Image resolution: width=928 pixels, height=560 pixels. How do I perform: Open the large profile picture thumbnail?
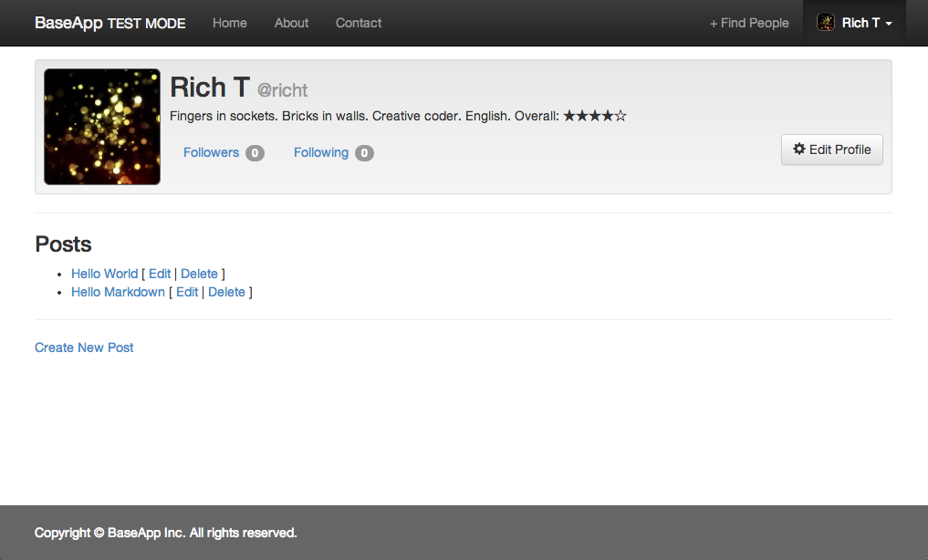coord(102,127)
